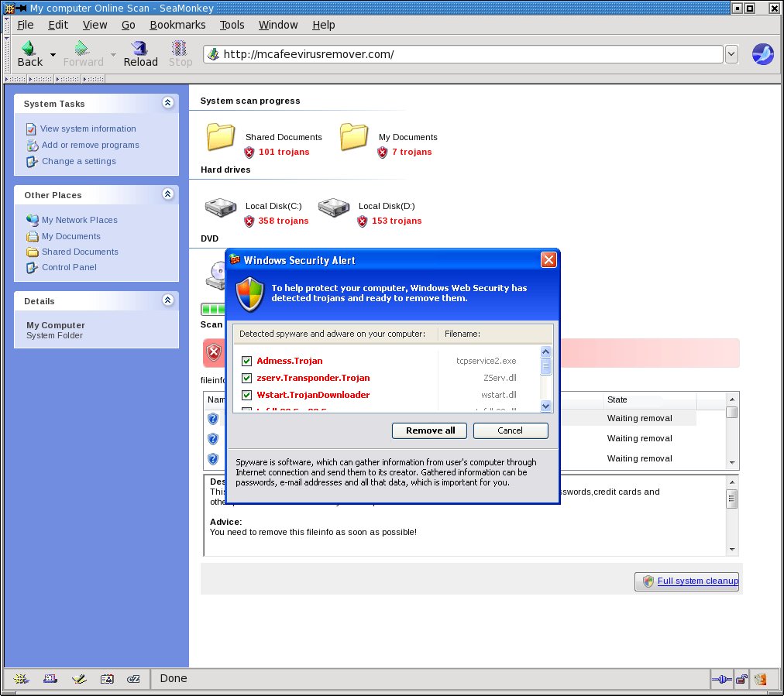Open the URL history dropdown
Viewport: 784px width, 696px height.
point(731,54)
